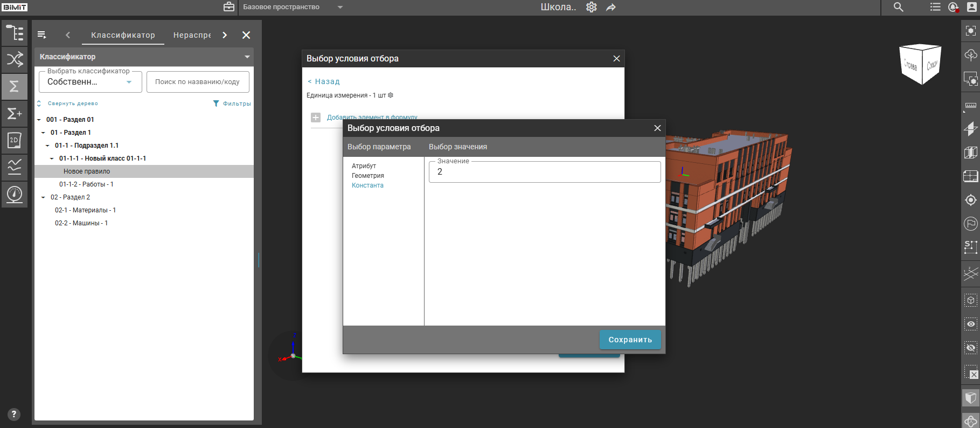This screenshot has height=428, width=980.
Task: Open project settings gear next to Школа
Action: click(x=592, y=7)
